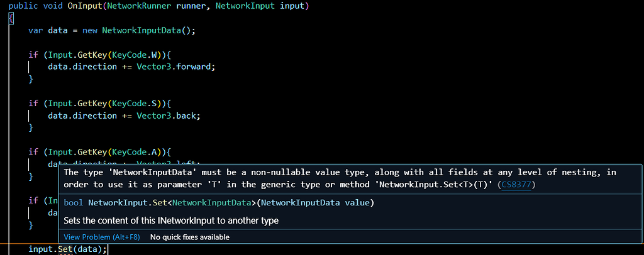Click KeyCode.W inside the first if statement
The image size is (644, 255).
click(134, 54)
